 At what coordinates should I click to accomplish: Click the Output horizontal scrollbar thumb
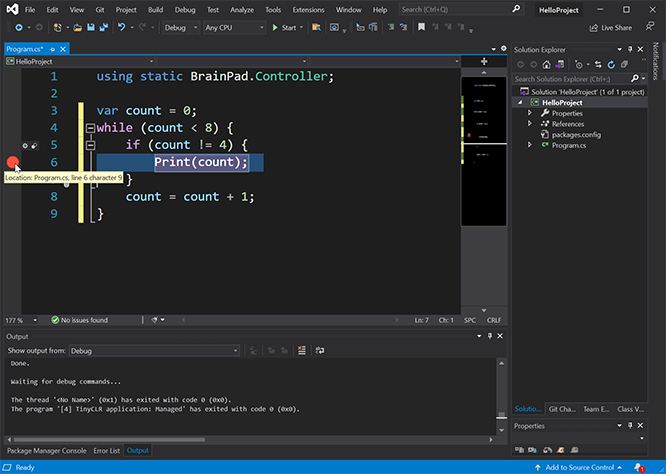109,440
